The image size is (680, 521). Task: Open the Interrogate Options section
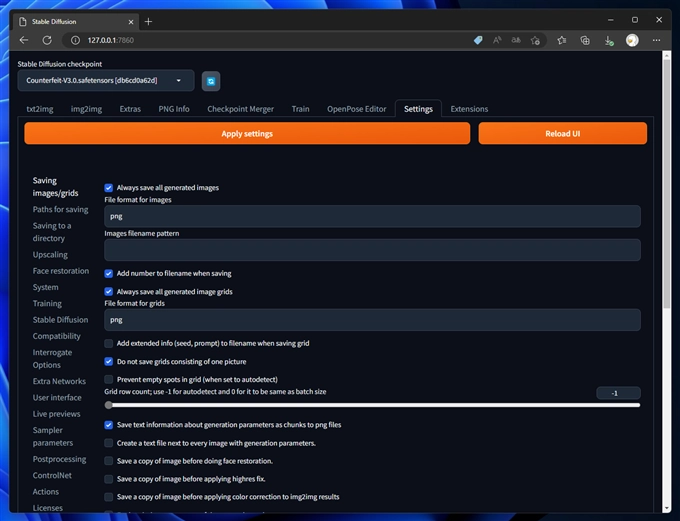coord(52,359)
